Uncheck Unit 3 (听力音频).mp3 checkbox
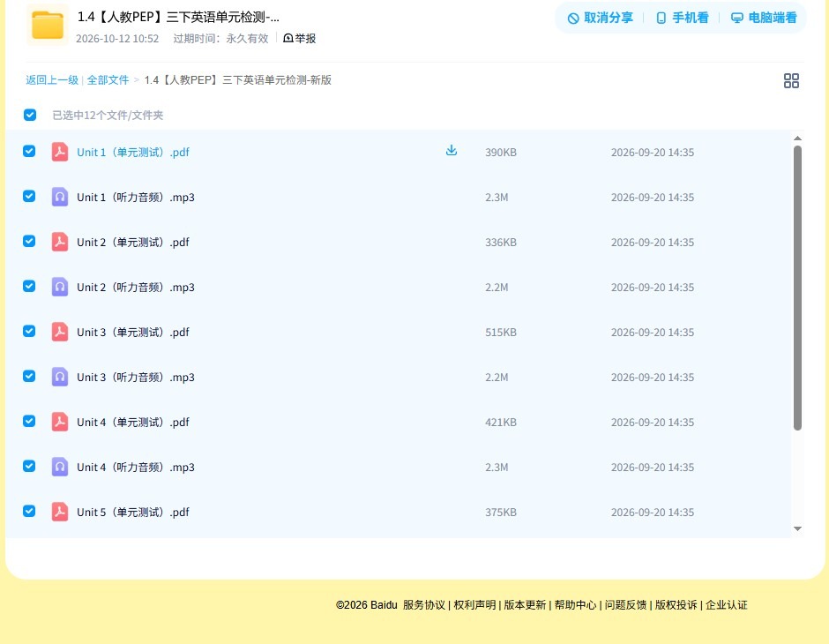829x644 pixels. [x=29, y=376]
